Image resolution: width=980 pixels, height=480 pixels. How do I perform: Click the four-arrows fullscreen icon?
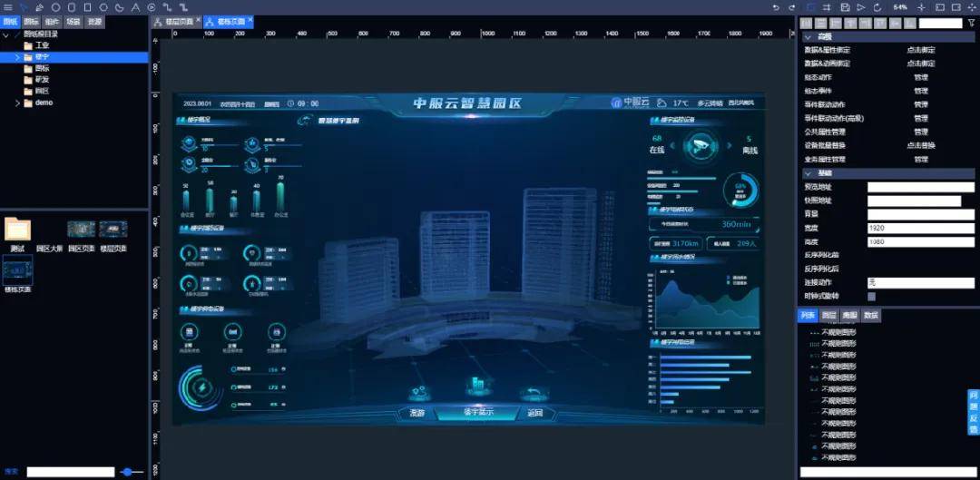(972, 7)
